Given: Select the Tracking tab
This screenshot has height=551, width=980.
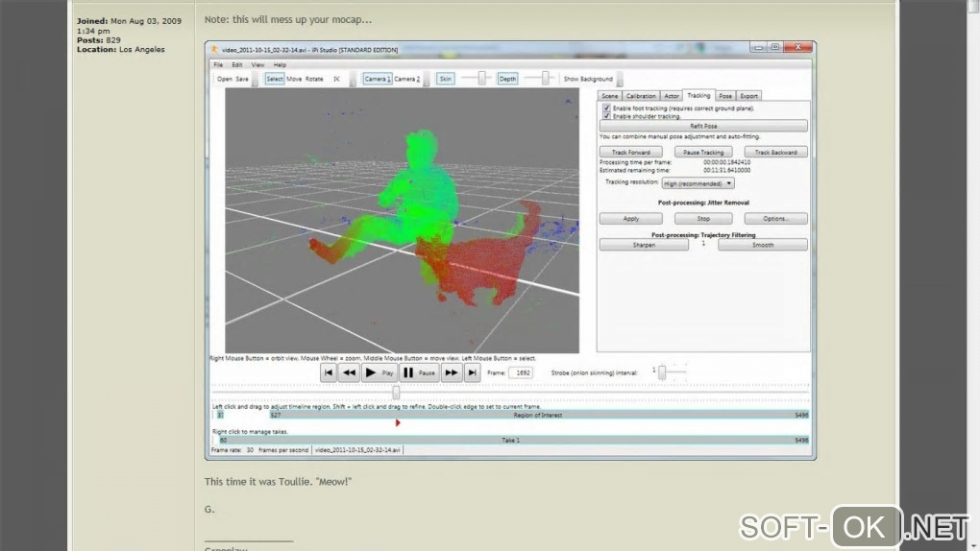Looking at the screenshot, I should click(x=698, y=96).
